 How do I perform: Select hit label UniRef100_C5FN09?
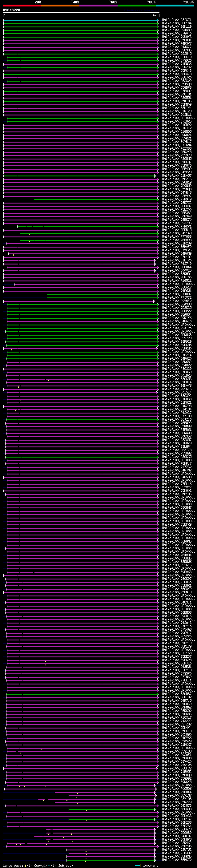pos(176,104)
